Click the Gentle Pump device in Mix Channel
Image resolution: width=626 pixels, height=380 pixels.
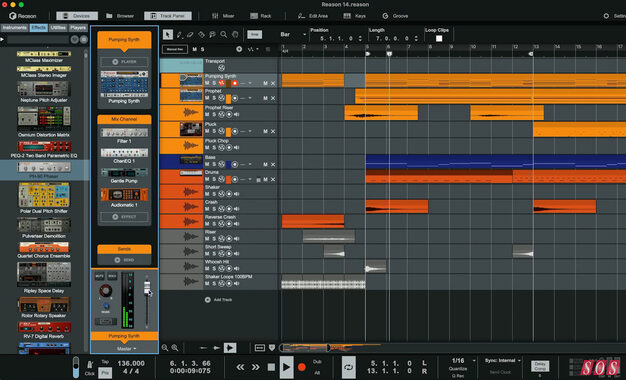point(124,175)
